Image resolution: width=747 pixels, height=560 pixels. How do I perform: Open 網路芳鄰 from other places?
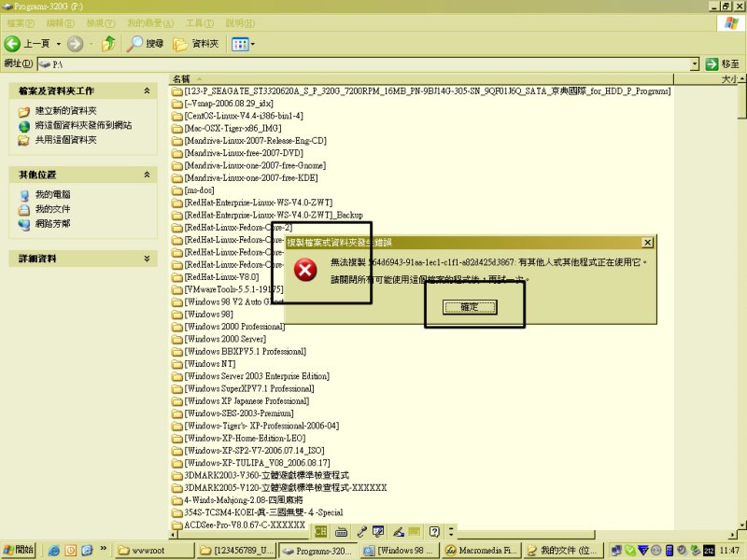52,223
